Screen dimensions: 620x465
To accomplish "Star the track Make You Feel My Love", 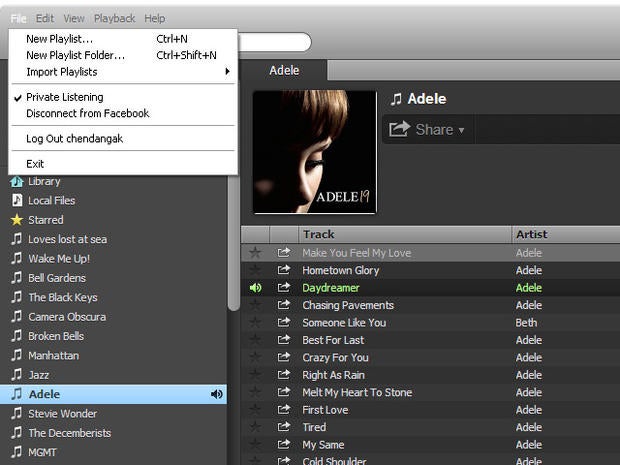I will [255, 252].
